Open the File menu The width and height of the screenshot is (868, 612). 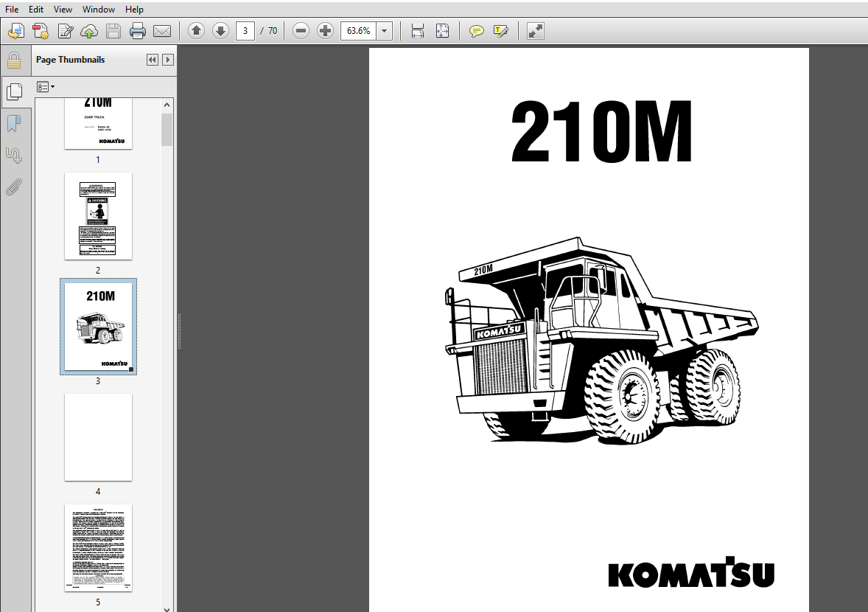[x=12, y=10]
